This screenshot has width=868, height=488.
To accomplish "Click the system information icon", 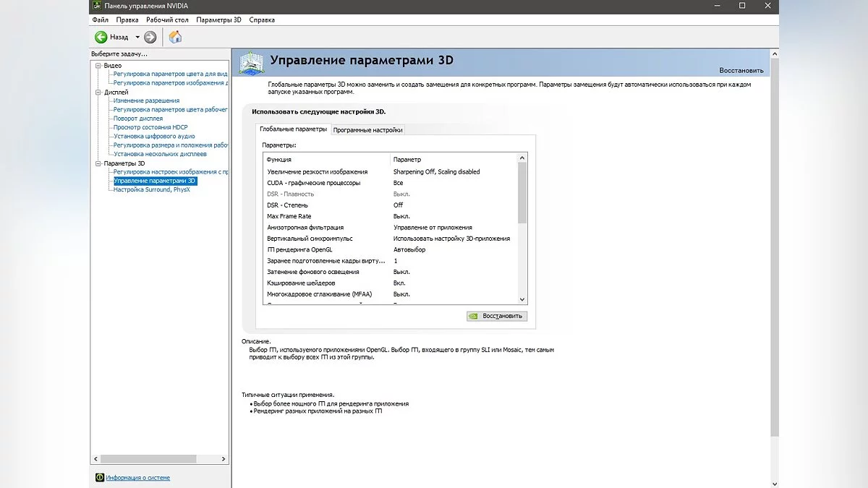I will (99, 477).
